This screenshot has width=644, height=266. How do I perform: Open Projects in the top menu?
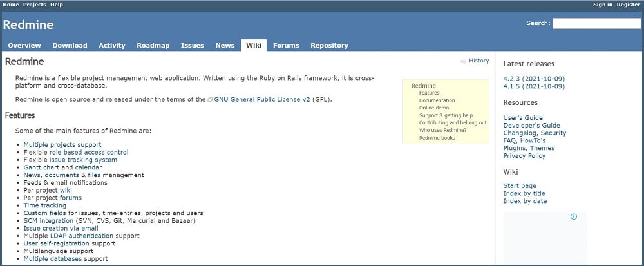click(35, 5)
